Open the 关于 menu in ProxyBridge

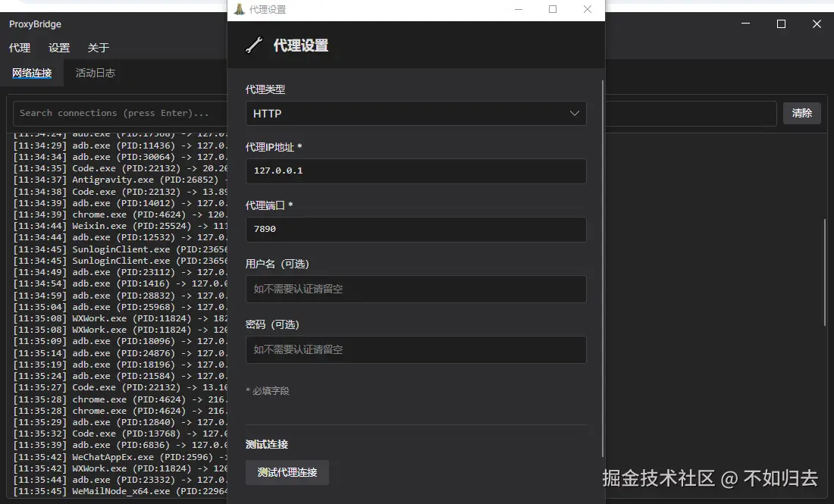click(x=99, y=48)
